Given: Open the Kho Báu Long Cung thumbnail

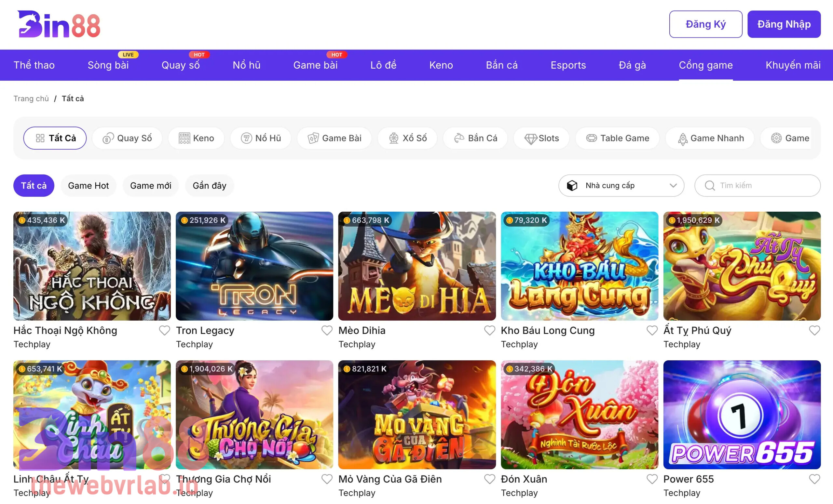Looking at the screenshot, I should click(x=579, y=266).
